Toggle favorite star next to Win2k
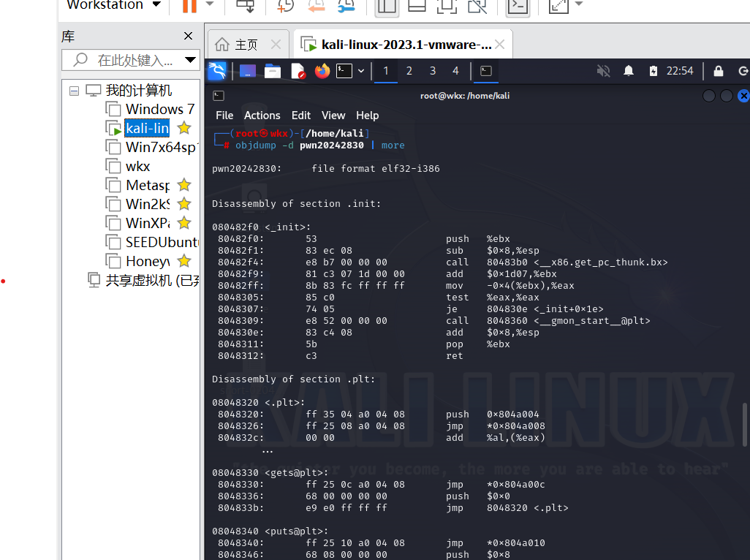Viewport: 750px width, 560px height. click(x=184, y=204)
